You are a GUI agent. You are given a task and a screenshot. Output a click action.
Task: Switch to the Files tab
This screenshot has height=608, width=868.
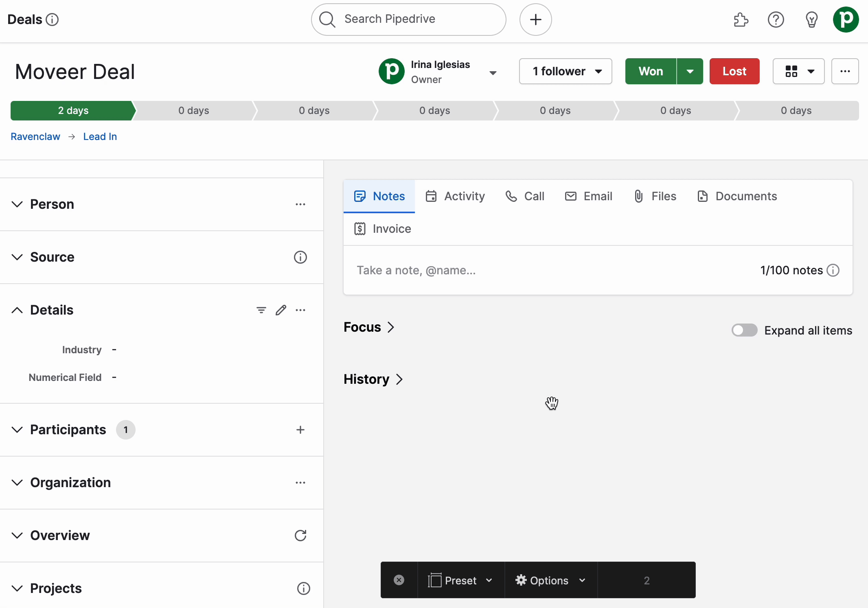pyautogui.click(x=655, y=196)
